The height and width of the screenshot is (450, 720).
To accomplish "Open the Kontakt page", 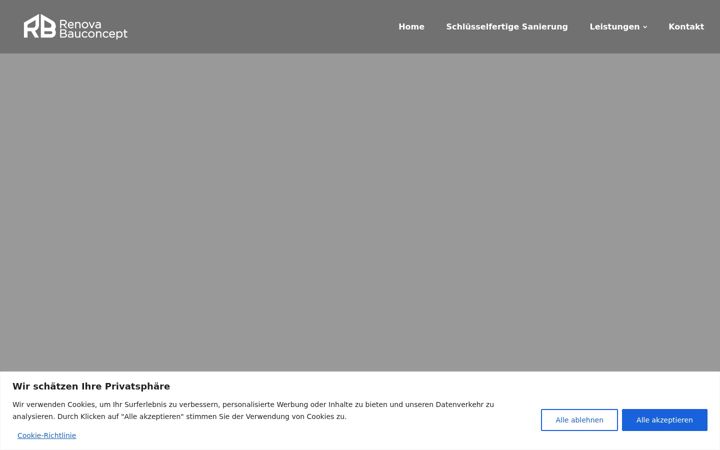I will click(x=686, y=27).
